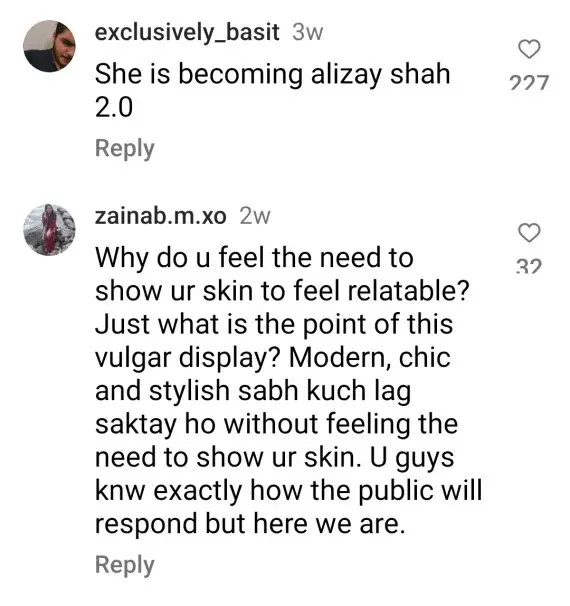Like the exclusively_basit comment with heart icon
The height and width of the screenshot is (606, 570).
tap(529, 49)
